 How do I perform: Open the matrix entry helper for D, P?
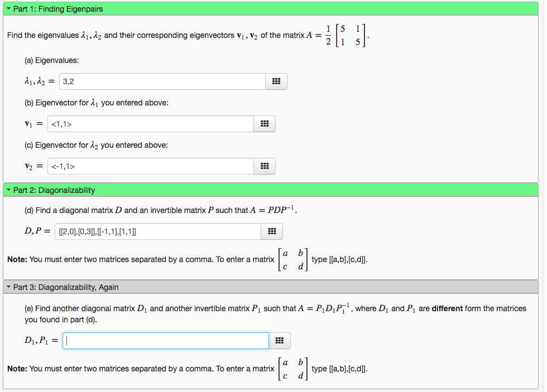(x=271, y=231)
